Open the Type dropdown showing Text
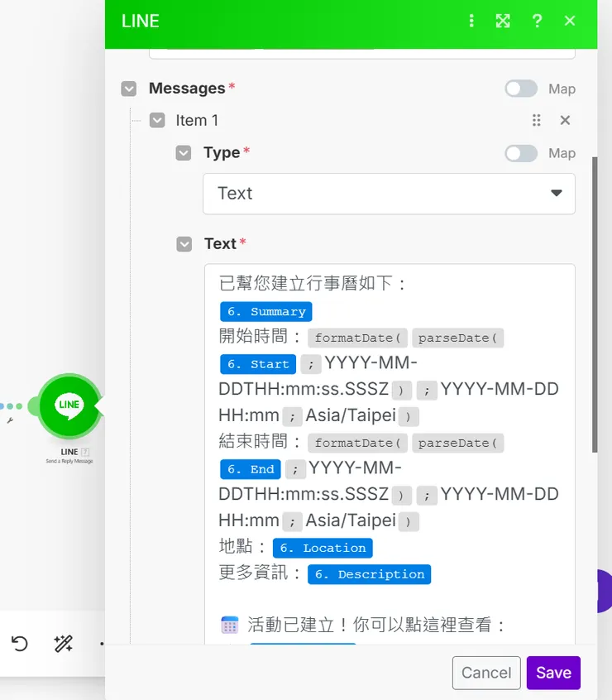 (389, 194)
